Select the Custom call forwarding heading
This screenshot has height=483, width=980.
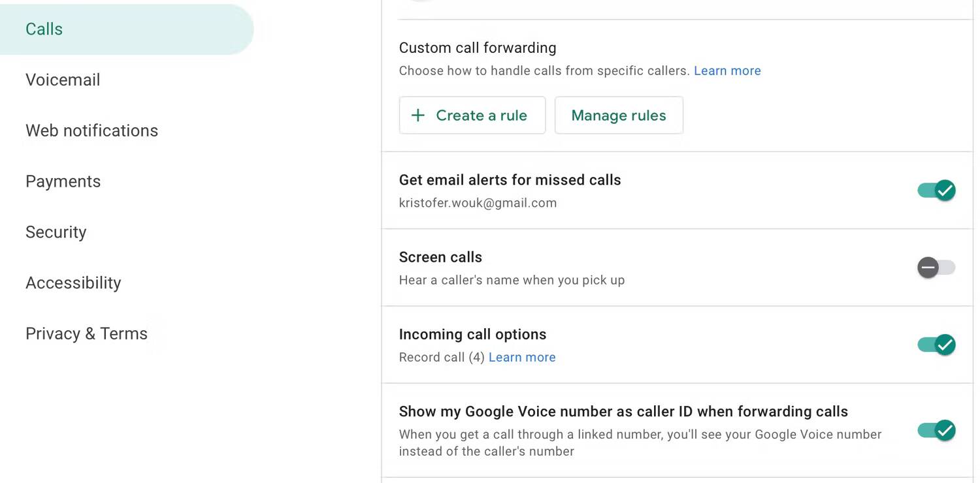click(x=478, y=47)
